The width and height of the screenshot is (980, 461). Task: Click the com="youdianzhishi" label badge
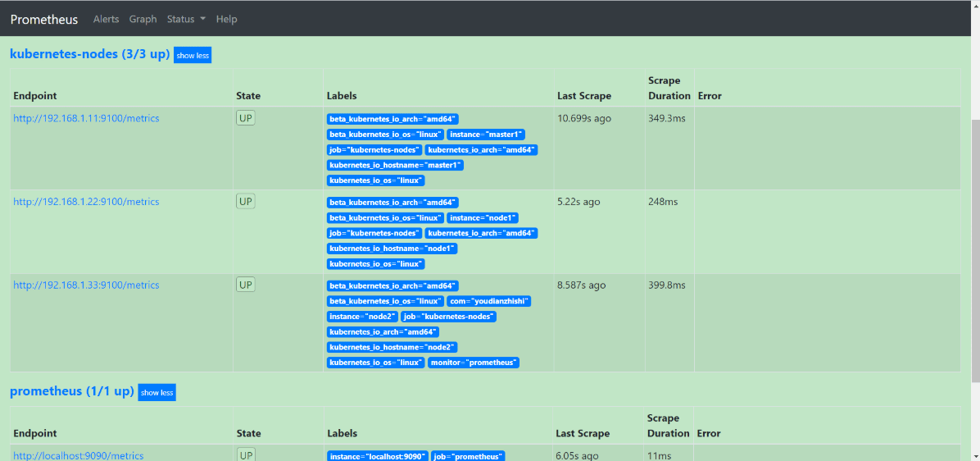[489, 302]
